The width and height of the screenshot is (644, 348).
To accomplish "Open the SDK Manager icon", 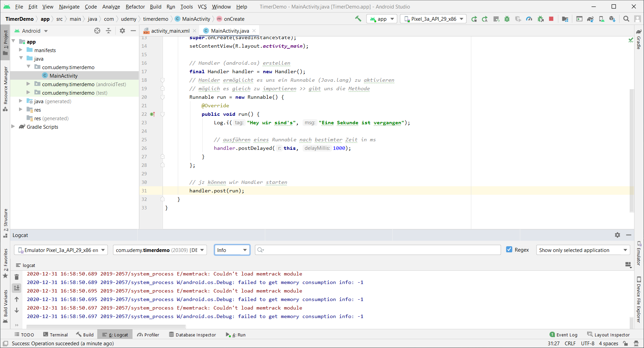I will coord(612,19).
